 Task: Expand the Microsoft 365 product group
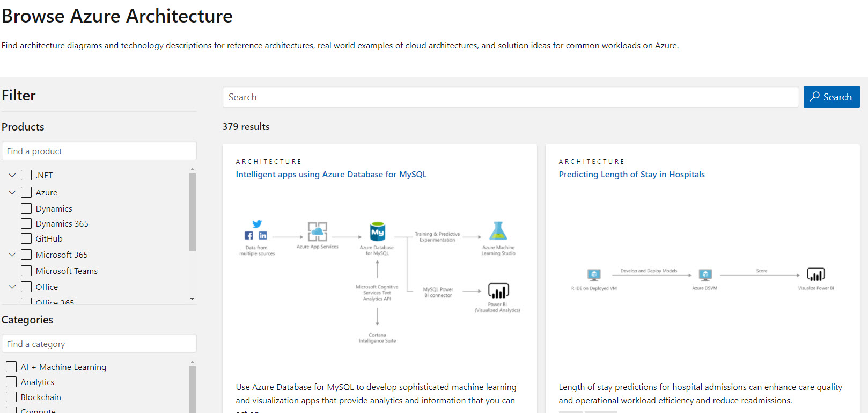12,255
